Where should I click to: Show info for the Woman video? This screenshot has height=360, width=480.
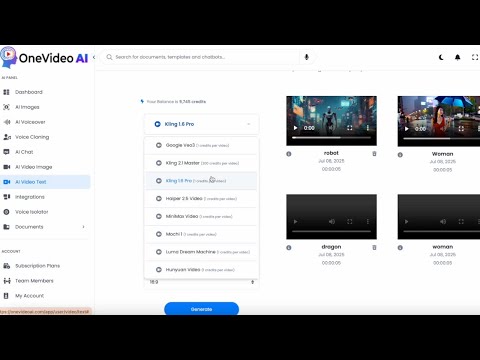tap(400, 155)
